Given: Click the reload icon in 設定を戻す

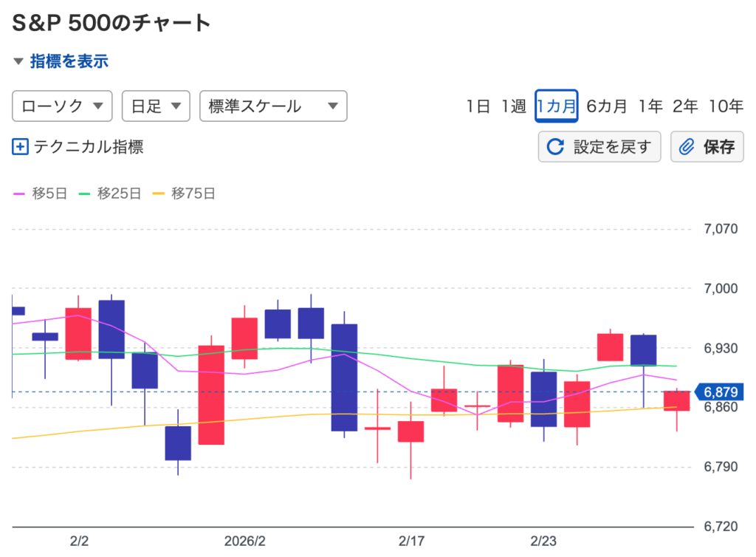Looking at the screenshot, I should [555, 147].
